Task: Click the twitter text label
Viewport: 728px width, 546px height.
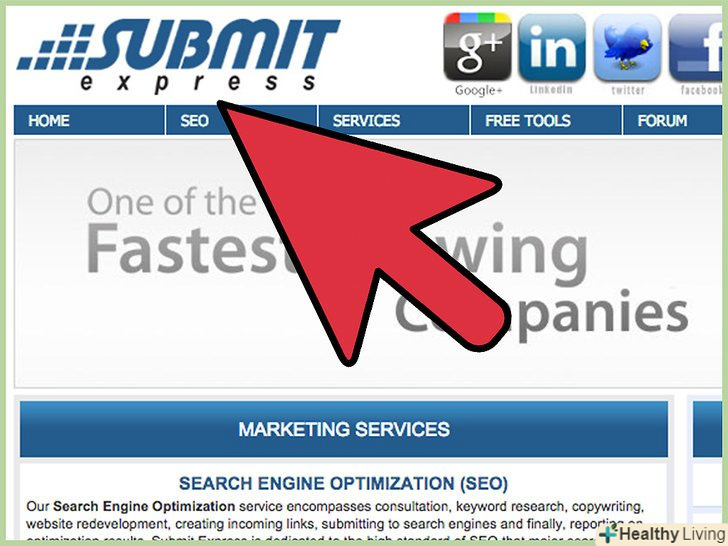Action: (x=628, y=90)
